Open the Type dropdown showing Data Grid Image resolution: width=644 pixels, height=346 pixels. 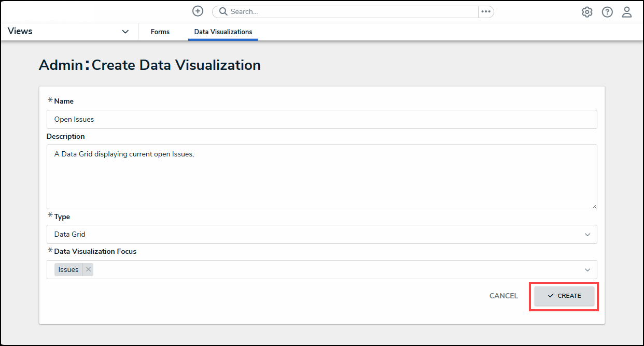(321, 235)
